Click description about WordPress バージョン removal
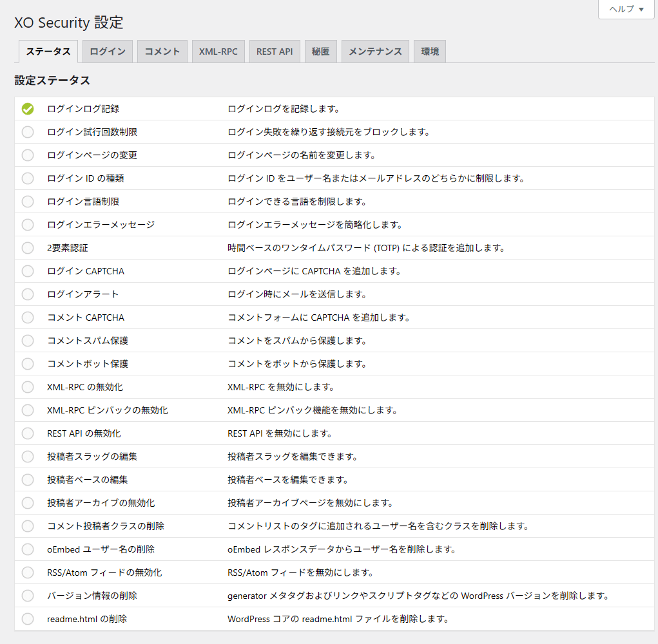This screenshot has height=644, width=658. [x=418, y=596]
